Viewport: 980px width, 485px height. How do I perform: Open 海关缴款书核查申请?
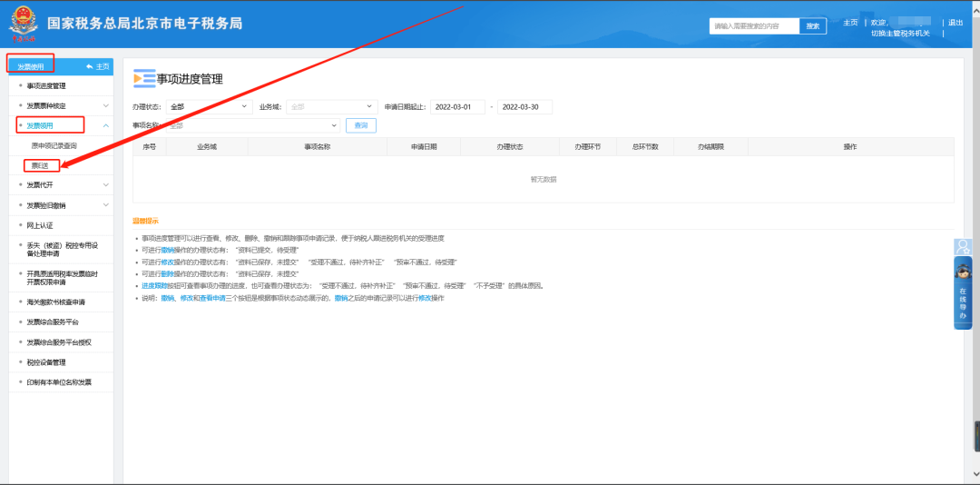56,302
